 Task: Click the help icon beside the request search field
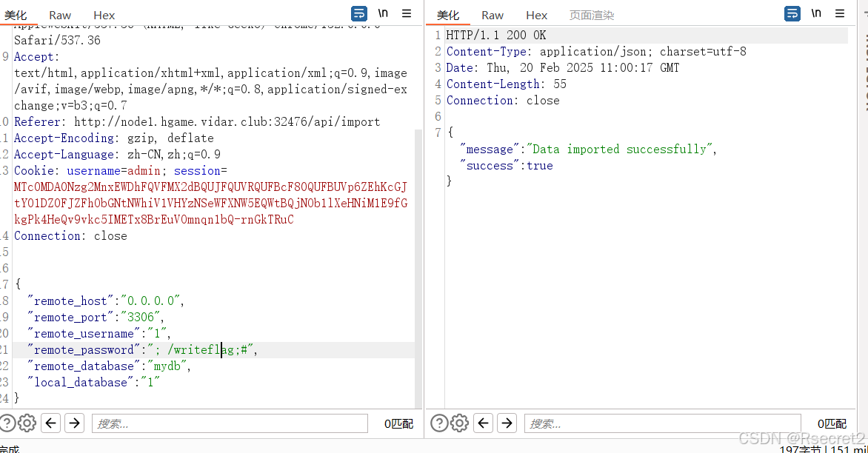point(7,423)
